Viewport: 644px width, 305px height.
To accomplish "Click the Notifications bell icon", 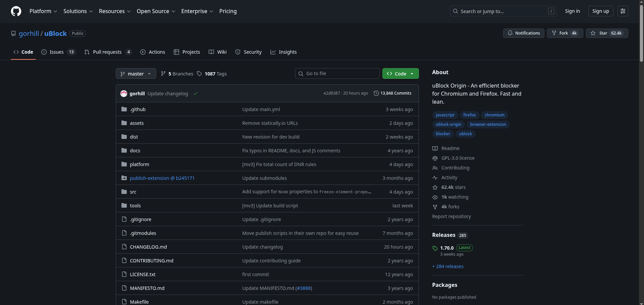I will [x=510, y=33].
